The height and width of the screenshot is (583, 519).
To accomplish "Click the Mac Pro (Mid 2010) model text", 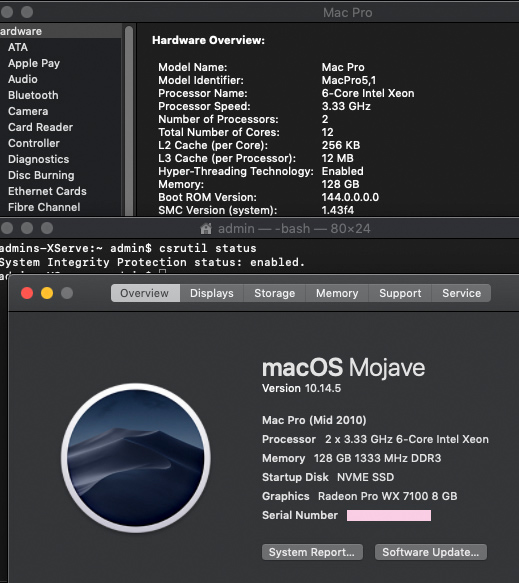I will point(314,420).
